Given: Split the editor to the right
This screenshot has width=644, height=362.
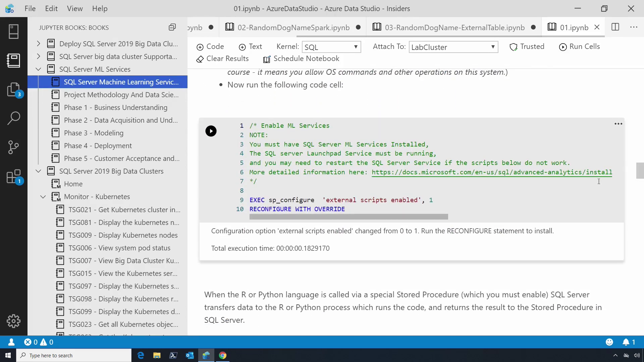Looking at the screenshot, I should [x=615, y=27].
